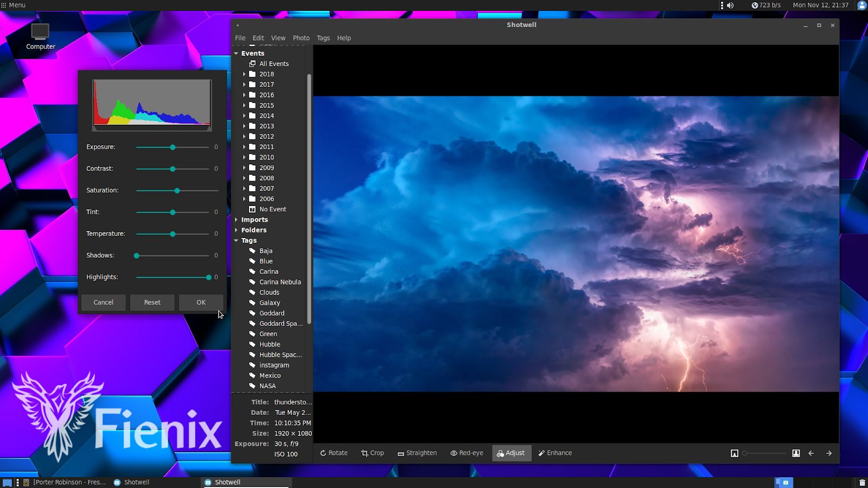The height and width of the screenshot is (488, 868).
Task: Expand the 2016 event folder arrow
Action: (x=244, y=95)
